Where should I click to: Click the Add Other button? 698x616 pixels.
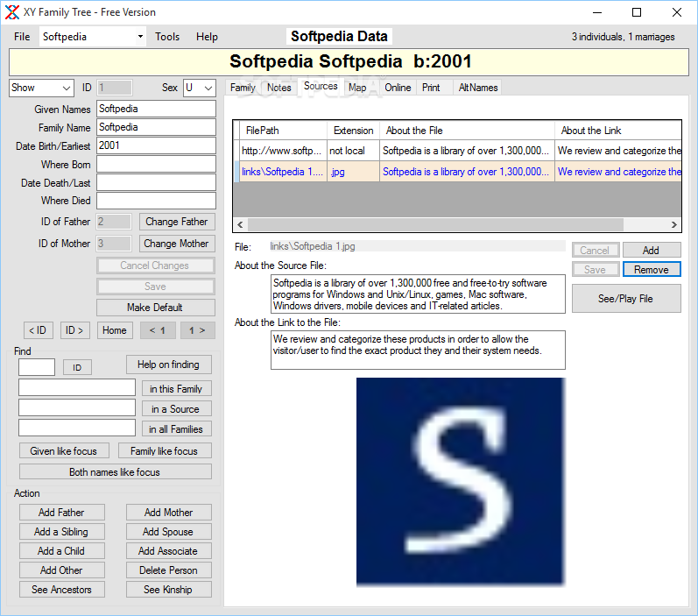click(62, 570)
